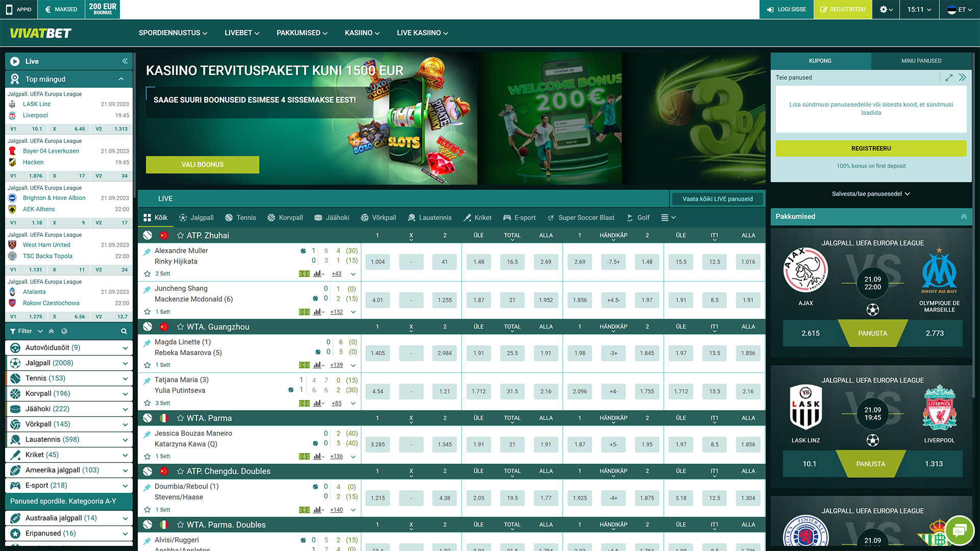Open the settings gear icon in the top bar
Viewport: 980px width, 551px height.
tap(884, 9)
